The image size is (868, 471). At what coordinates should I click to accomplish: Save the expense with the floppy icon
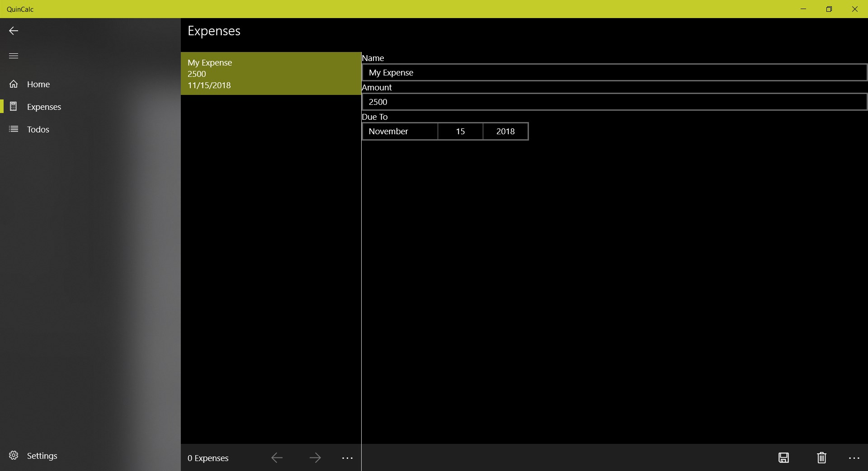(x=783, y=458)
